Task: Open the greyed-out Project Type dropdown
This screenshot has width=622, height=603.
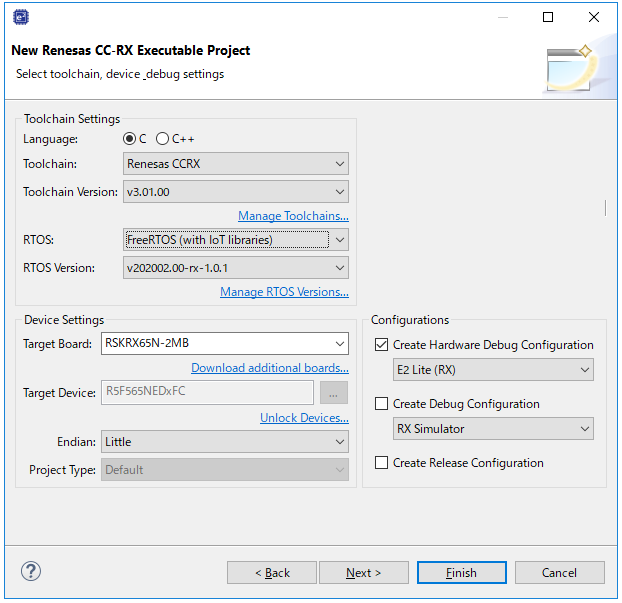Action: [225, 470]
